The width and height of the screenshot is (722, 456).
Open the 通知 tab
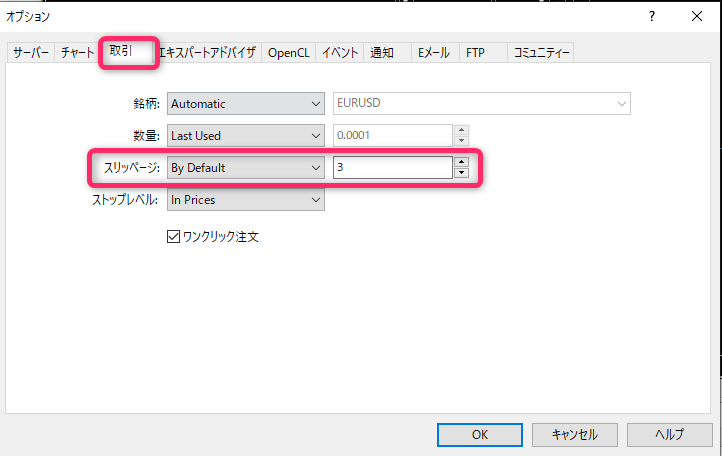point(387,53)
